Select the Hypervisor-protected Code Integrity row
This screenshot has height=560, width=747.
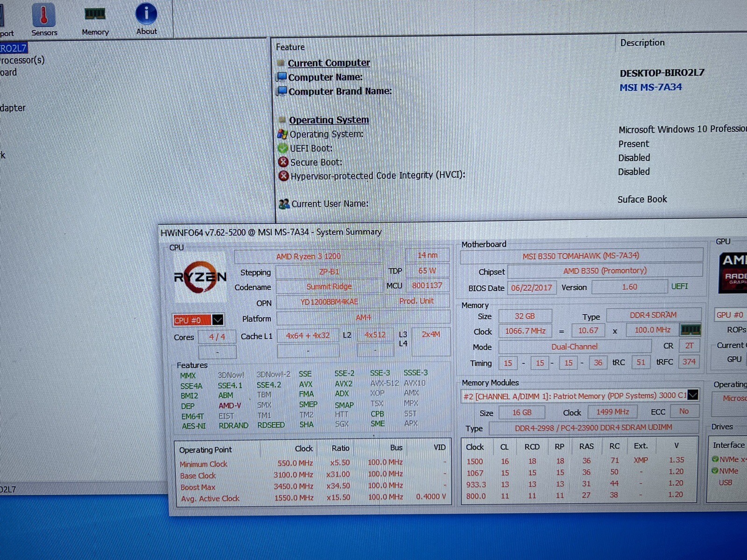378,175
